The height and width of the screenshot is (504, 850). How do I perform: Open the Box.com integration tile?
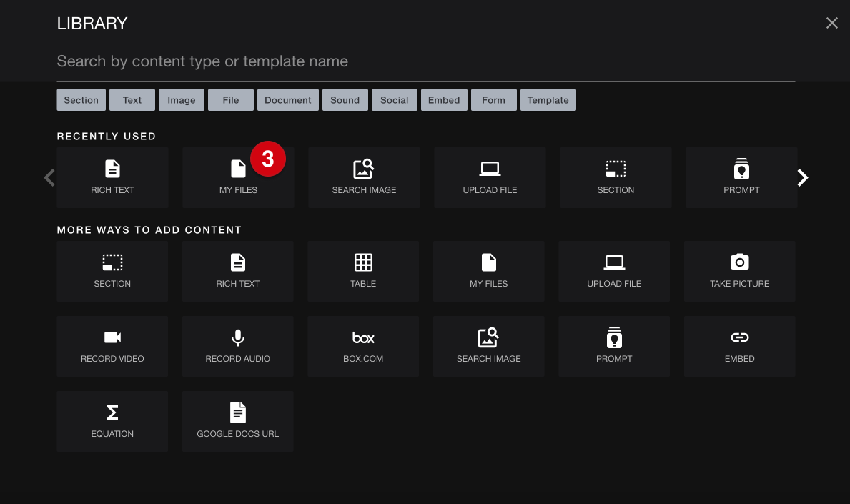click(363, 346)
